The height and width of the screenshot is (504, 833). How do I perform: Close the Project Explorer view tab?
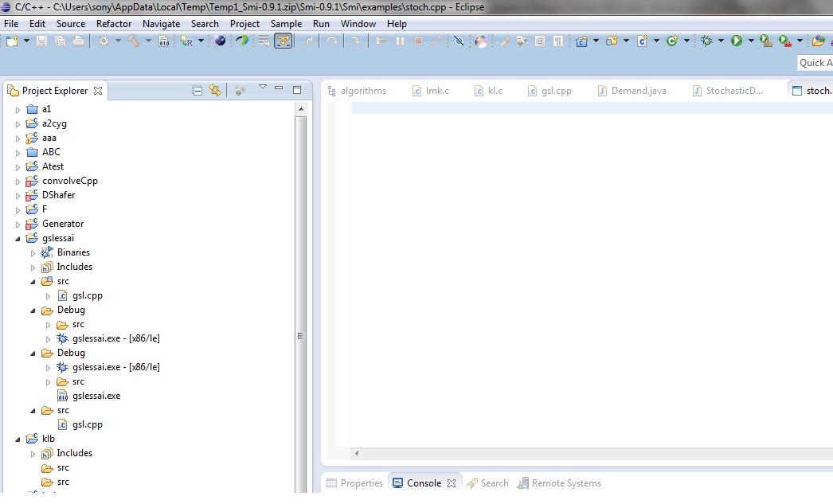(98, 91)
